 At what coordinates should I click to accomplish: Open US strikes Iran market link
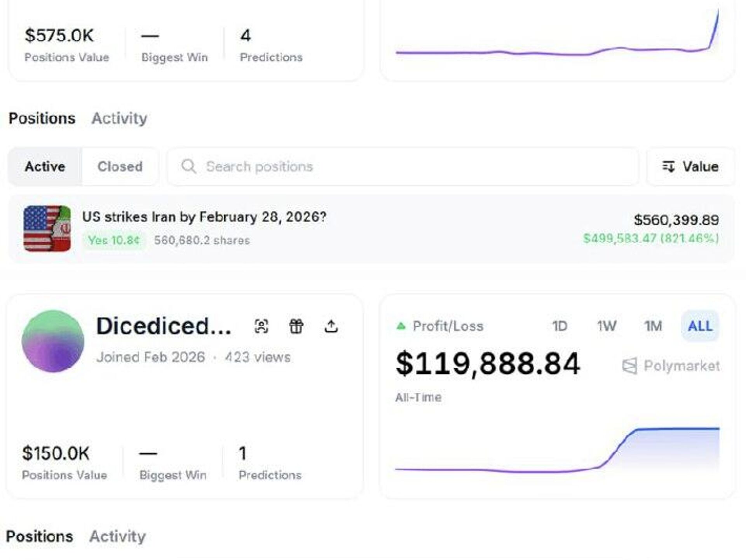[204, 217]
